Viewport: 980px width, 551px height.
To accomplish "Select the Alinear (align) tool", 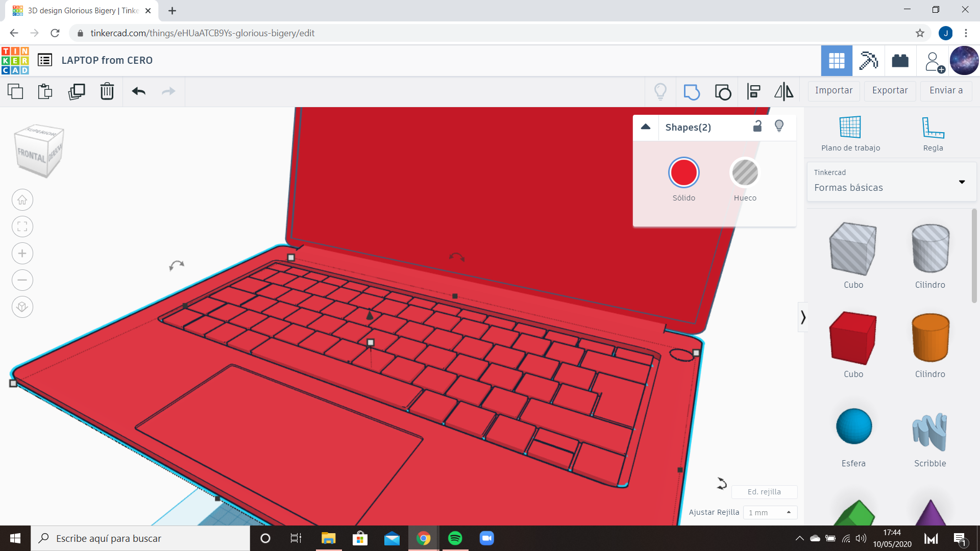I will 753,91.
